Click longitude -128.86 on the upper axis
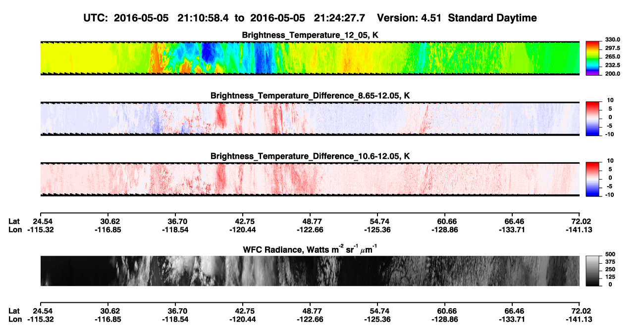644x330 pixels. pyautogui.click(x=446, y=230)
